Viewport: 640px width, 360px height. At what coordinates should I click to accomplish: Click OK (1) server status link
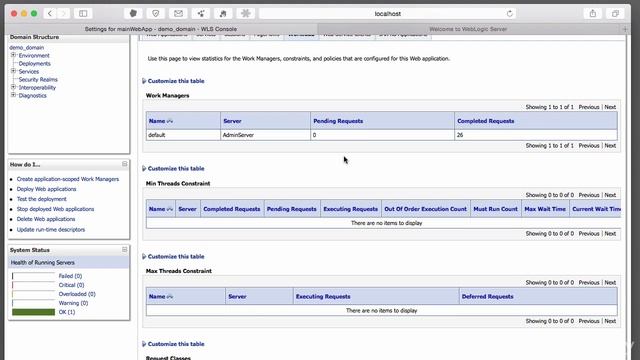pyautogui.click(x=67, y=312)
